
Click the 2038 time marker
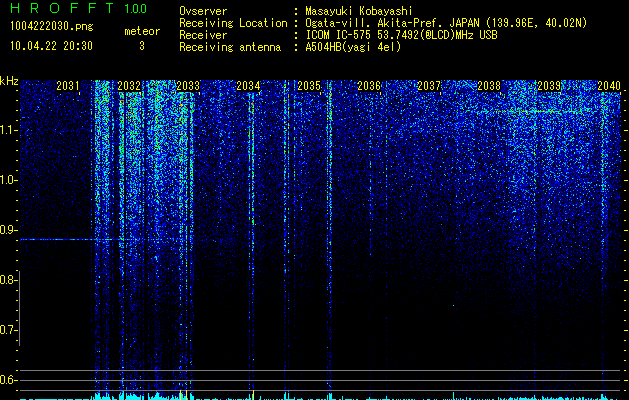point(489,86)
